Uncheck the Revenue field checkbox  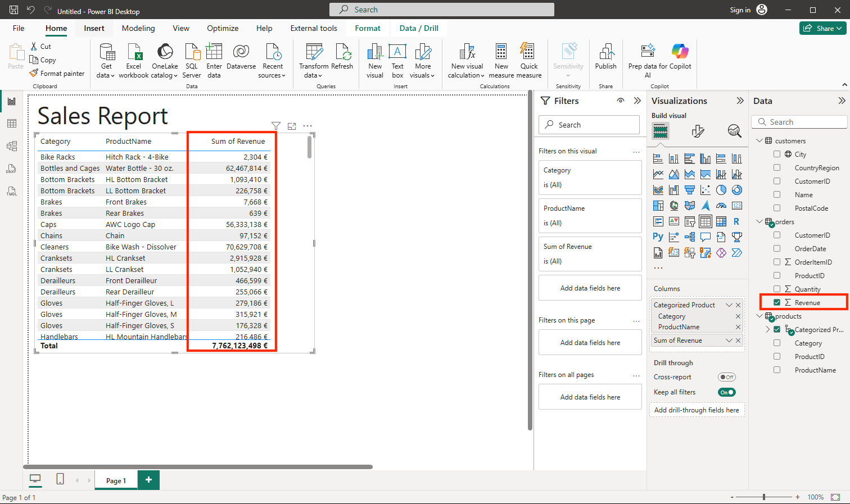(x=777, y=302)
